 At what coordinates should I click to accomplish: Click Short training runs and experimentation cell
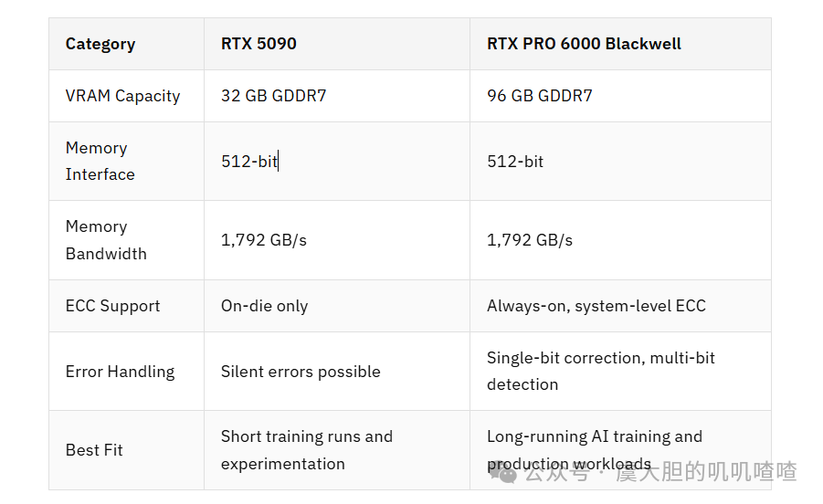(337, 450)
